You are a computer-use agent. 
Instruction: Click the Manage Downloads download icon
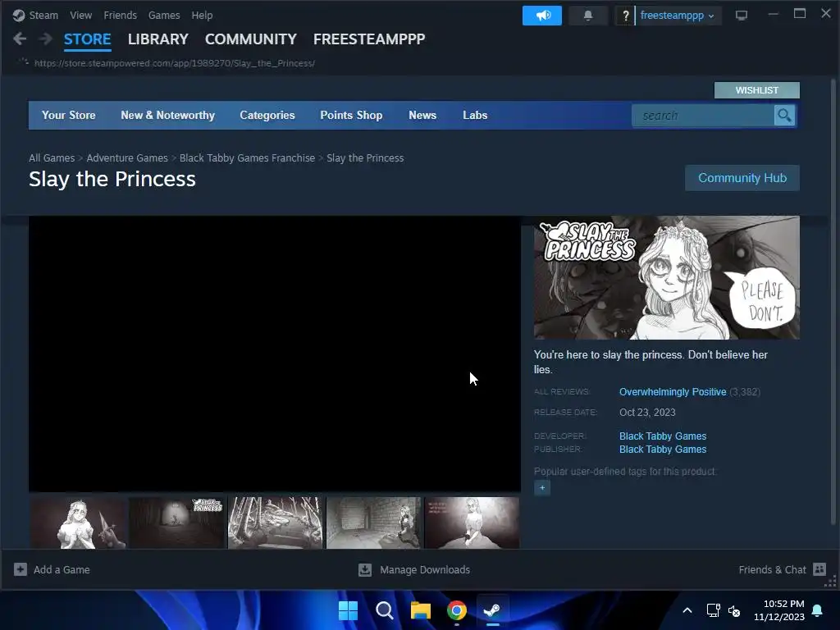click(x=365, y=569)
